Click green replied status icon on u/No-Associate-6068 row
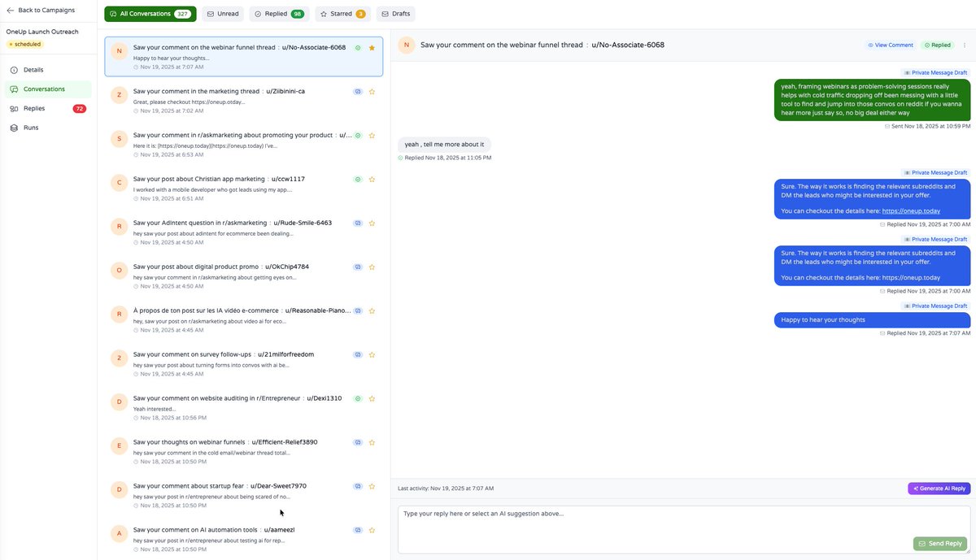Screen dimensions: 976x560 click(x=358, y=48)
